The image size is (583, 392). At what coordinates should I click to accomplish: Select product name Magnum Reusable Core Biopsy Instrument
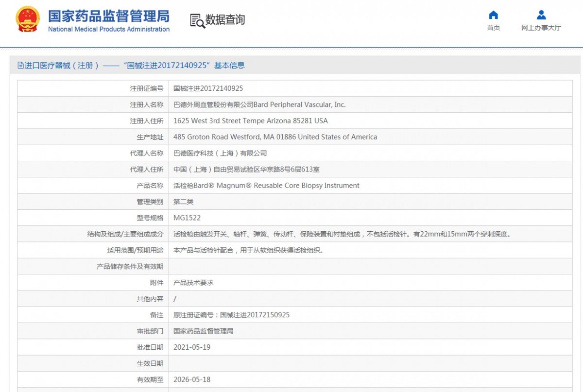coord(266,186)
